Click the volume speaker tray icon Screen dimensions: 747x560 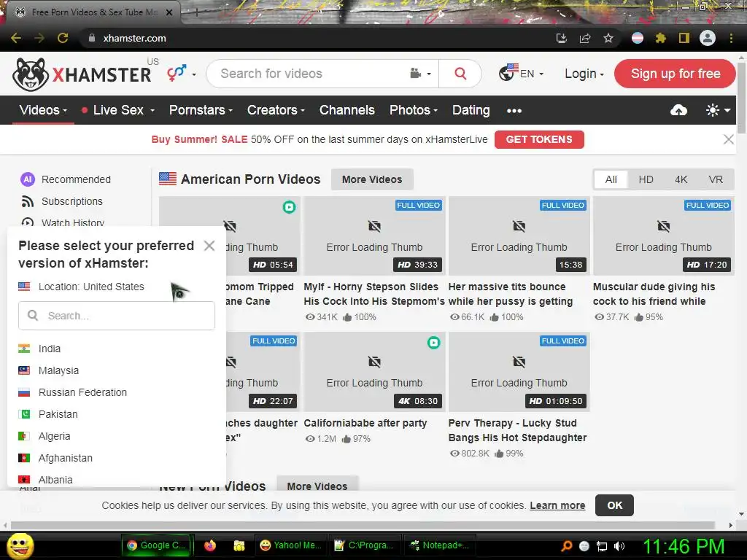pos(619,546)
